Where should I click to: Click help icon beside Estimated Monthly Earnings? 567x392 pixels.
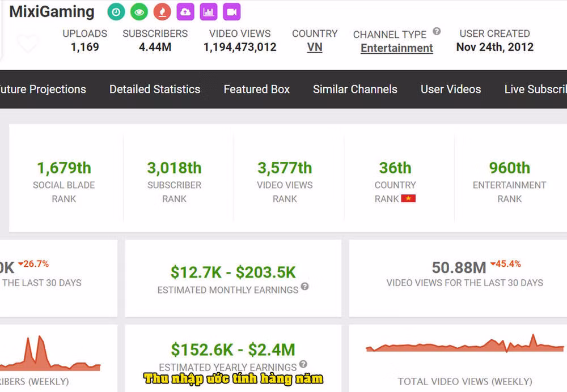tap(305, 286)
